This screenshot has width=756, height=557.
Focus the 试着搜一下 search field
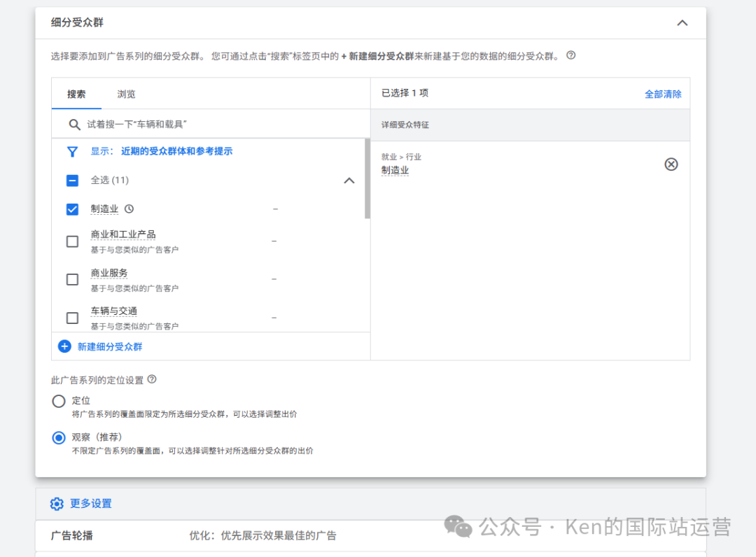tap(211, 125)
